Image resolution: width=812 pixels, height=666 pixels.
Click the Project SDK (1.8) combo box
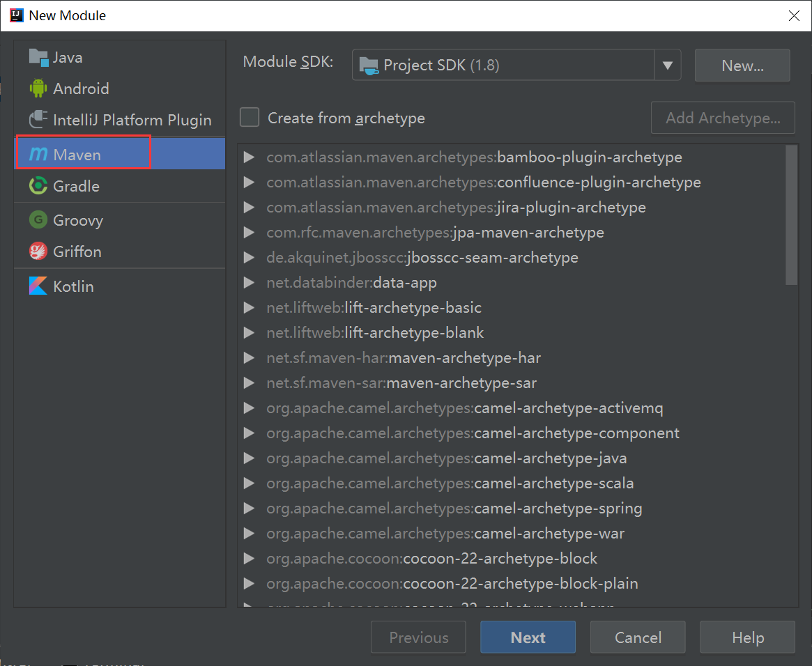pyautogui.click(x=516, y=65)
